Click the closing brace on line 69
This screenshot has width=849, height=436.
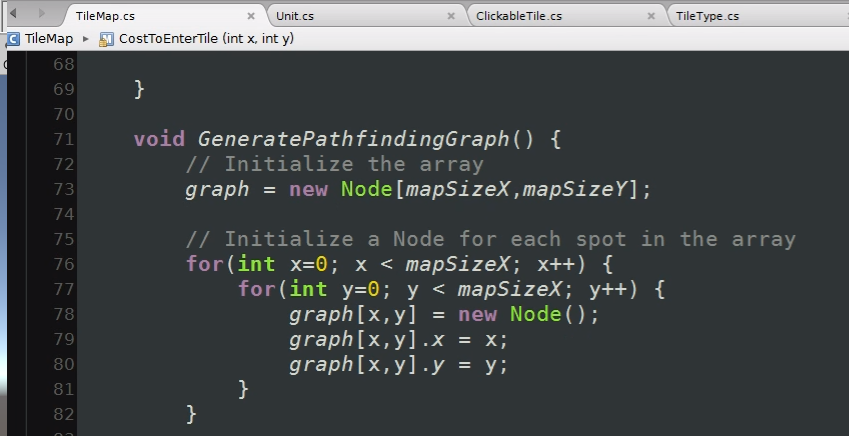coord(139,89)
